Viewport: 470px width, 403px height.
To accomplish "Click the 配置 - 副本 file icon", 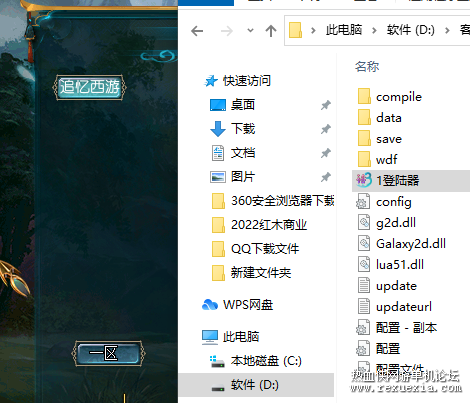I will click(x=363, y=327).
